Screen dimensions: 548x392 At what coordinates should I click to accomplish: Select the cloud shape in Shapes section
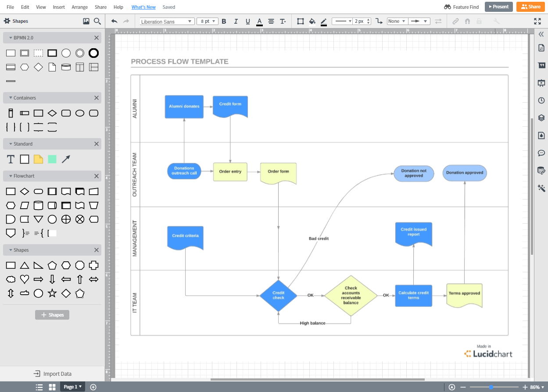(x=11, y=279)
